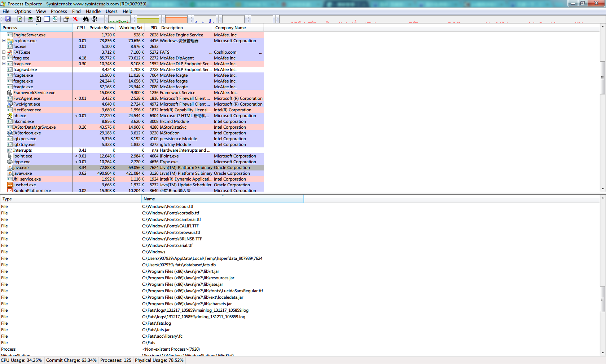Select the Jhi_service.exe process row
Viewport: 606px width, 364px height.
[132, 179]
